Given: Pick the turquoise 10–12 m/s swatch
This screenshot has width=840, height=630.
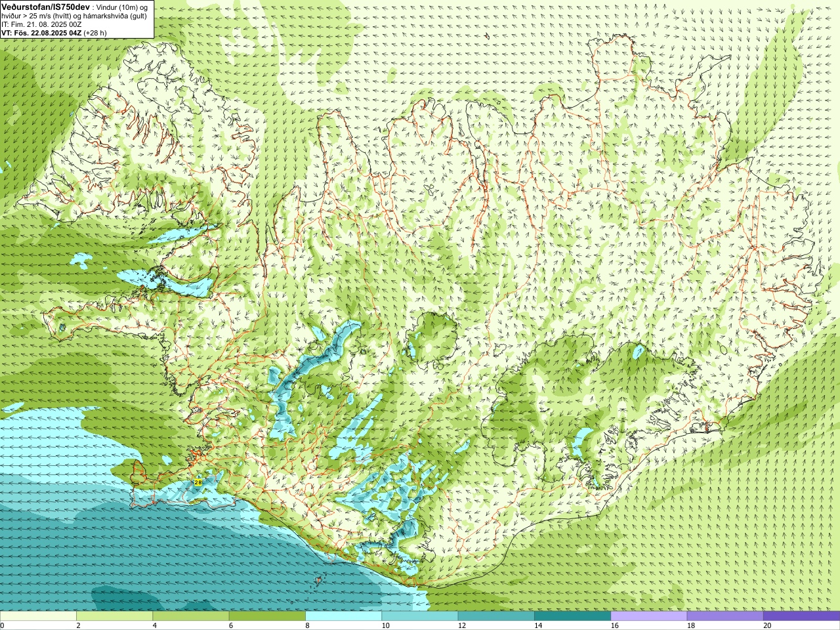Looking at the screenshot, I should (419, 616).
